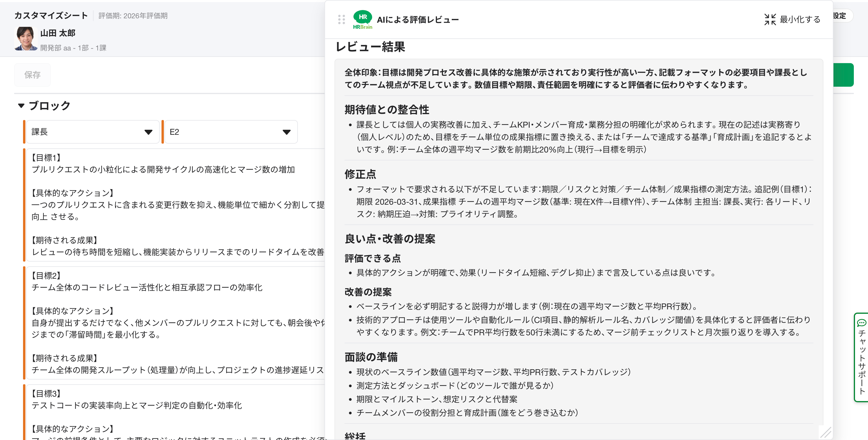Click the 最小化する label
The height and width of the screenshot is (440, 868).
(800, 19)
